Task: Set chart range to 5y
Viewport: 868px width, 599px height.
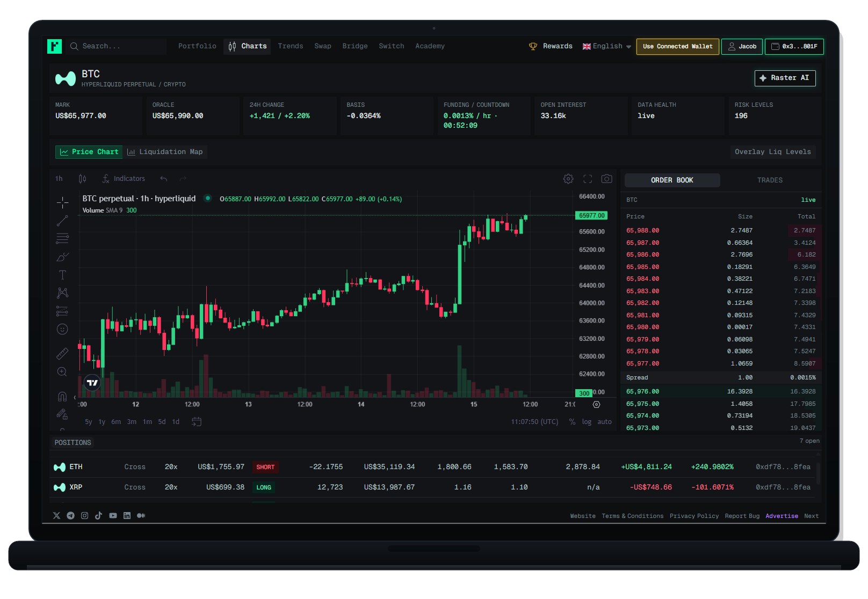Action: [x=89, y=422]
